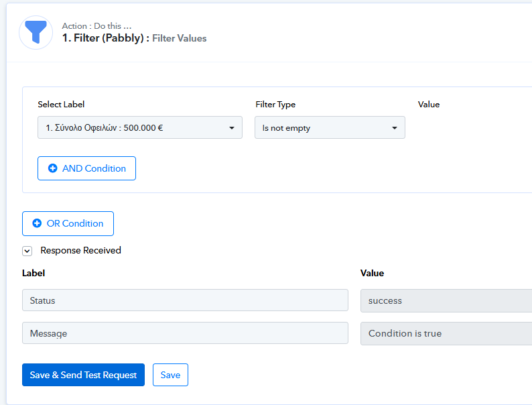Open the 'Is not empty' filter dropdown
The image size is (532, 405).
point(330,127)
